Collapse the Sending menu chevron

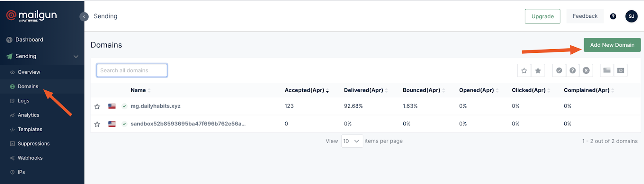pos(76,56)
